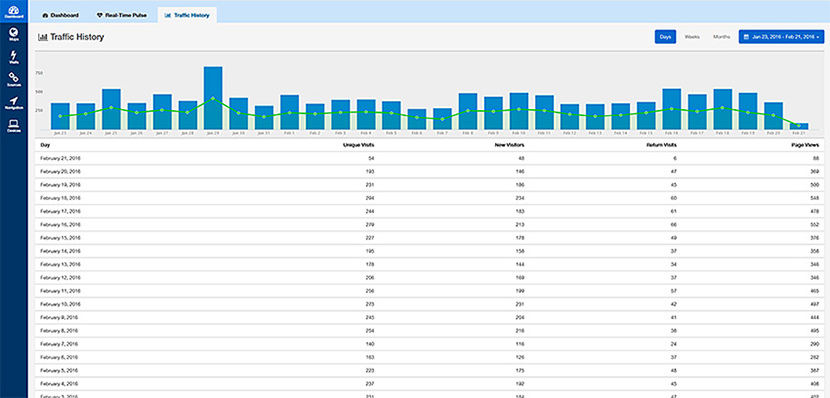The height and width of the screenshot is (398, 830).
Task: Switch to the Dashboard tab at top
Action: tap(60, 15)
